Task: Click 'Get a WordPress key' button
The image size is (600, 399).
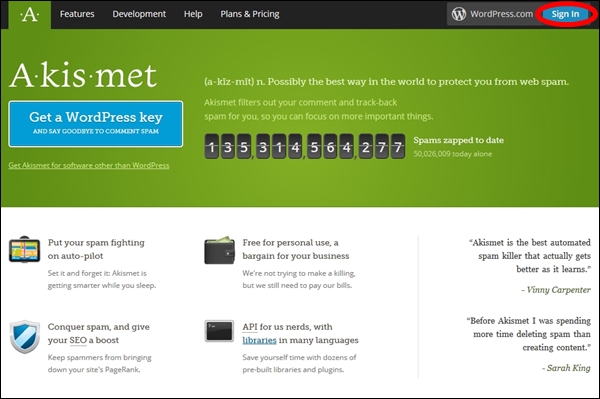Action: click(96, 124)
